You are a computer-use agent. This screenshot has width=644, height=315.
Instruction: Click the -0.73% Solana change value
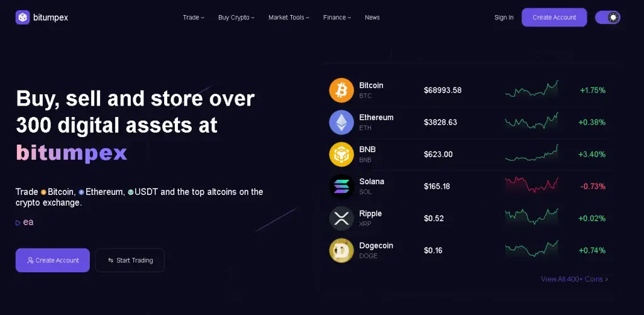(x=593, y=187)
